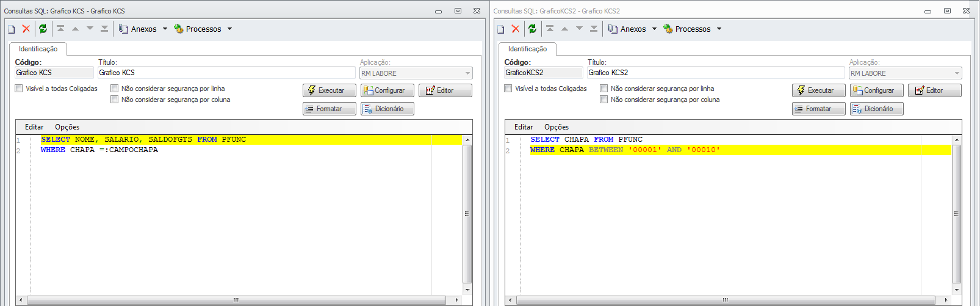Expand the Anexos dropdown in left window
Viewport: 980px width, 306px height.
[x=165, y=29]
